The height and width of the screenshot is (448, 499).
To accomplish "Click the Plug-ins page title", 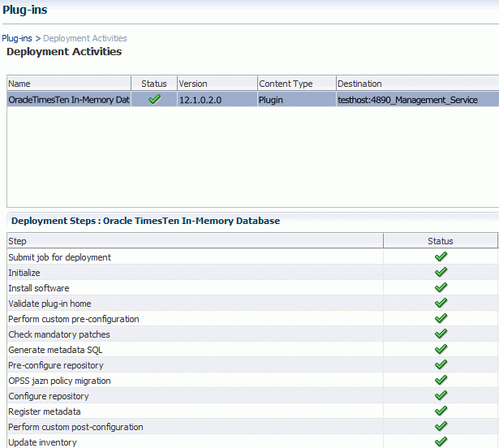I will point(25,10).
